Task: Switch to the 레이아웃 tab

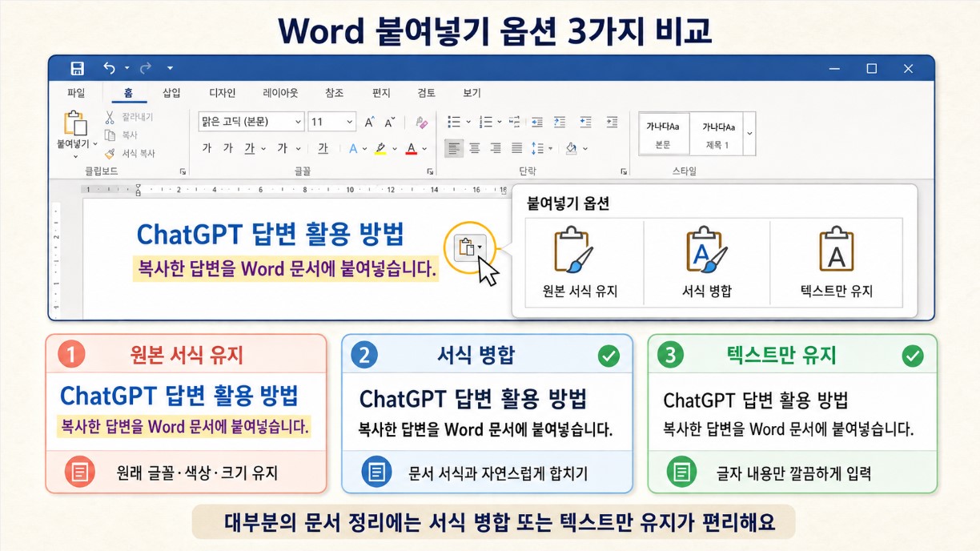Action: (x=280, y=93)
